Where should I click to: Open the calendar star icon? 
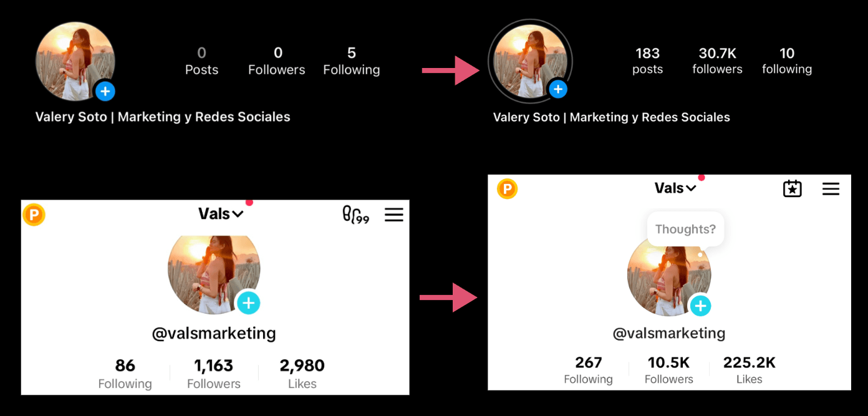[x=792, y=188]
